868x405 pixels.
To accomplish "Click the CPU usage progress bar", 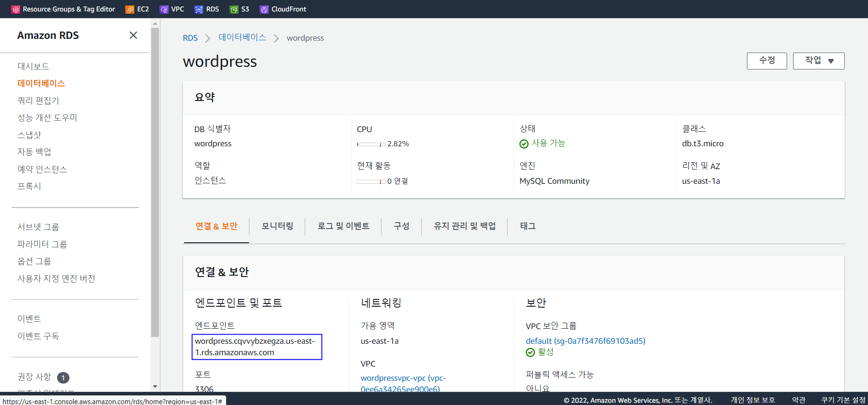I will point(371,144).
